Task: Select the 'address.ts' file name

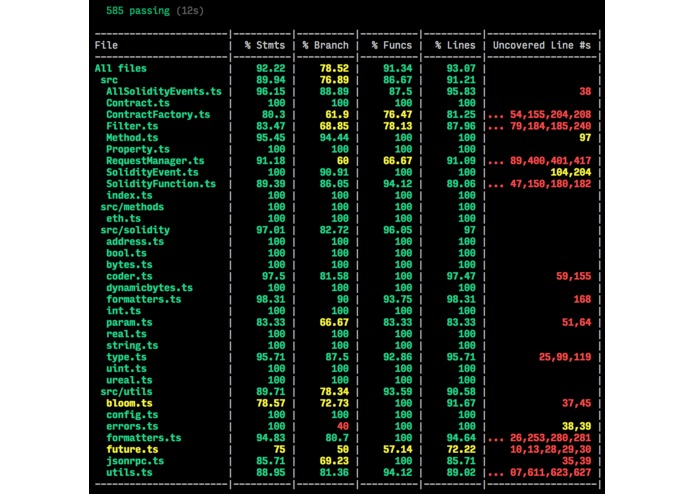Action: pos(135,241)
